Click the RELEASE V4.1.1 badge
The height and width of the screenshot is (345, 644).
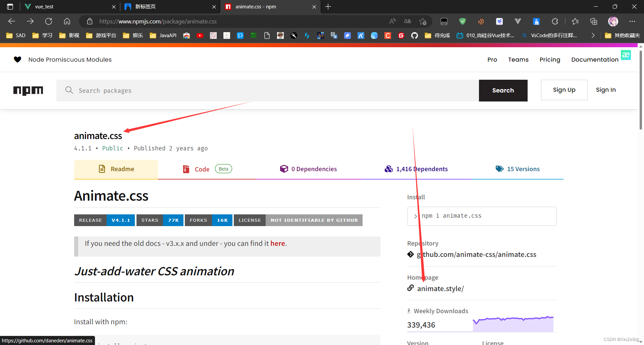coord(104,220)
